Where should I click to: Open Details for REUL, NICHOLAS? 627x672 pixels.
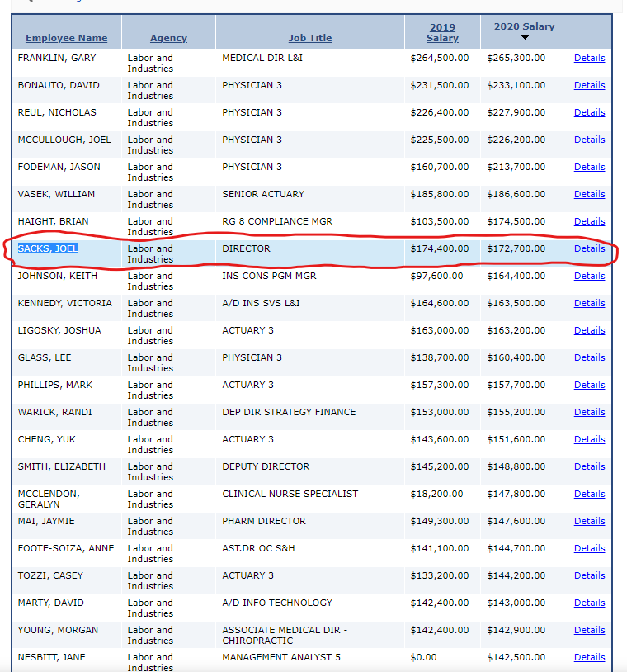point(589,112)
